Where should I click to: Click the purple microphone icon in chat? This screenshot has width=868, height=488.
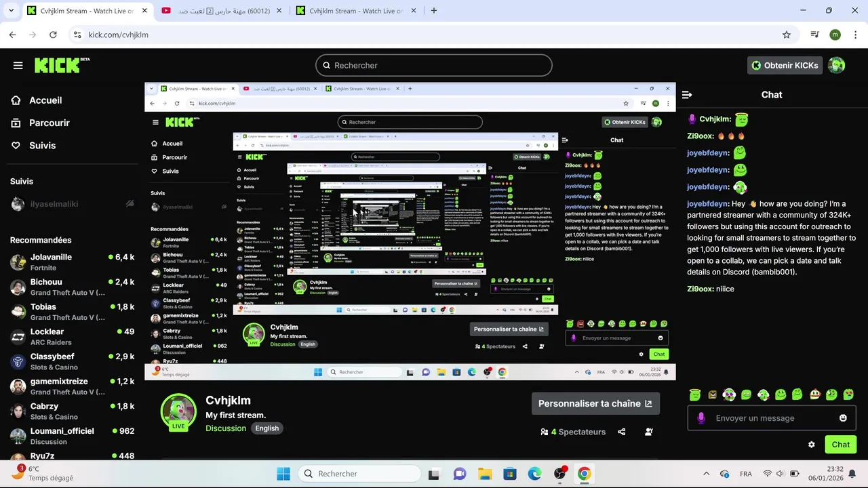coord(701,418)
